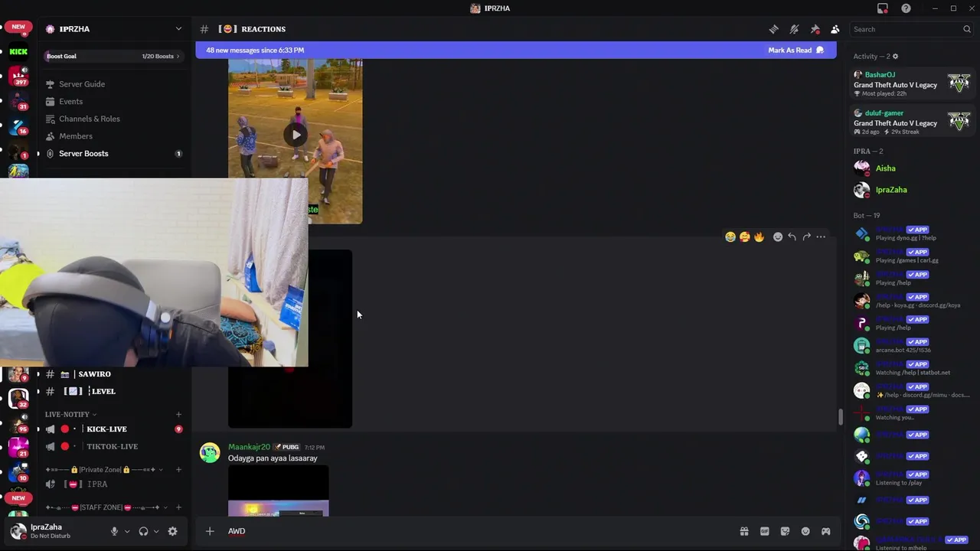Open the gift Nitro icon
This screenshot has width=980, height=551.
pos(743,531)
